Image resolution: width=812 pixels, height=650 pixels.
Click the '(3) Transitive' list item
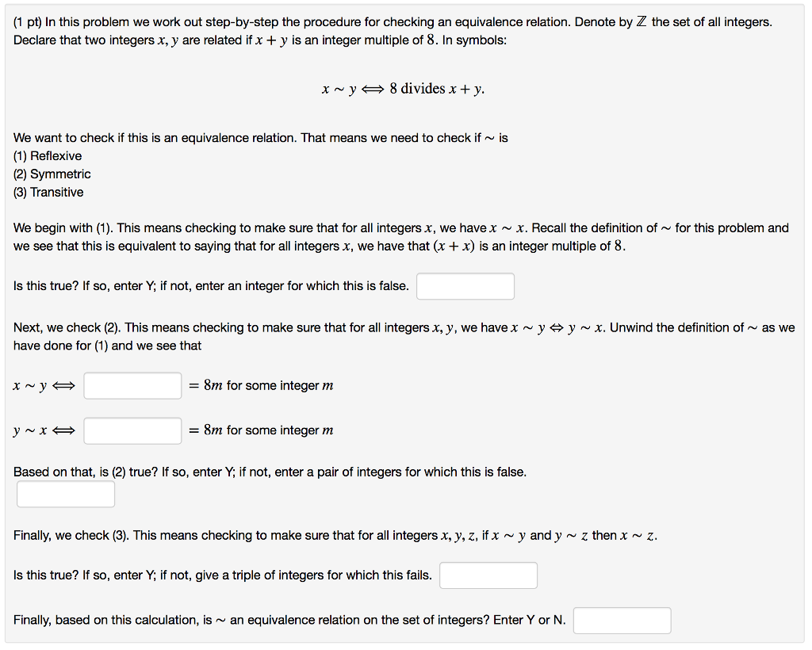click(48, 193)
